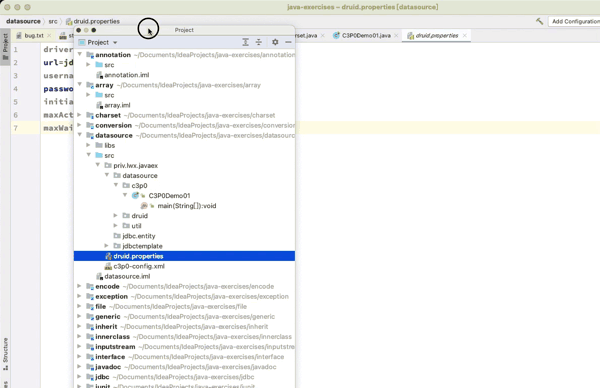Expand src folder under annotation

coord(88,65)
